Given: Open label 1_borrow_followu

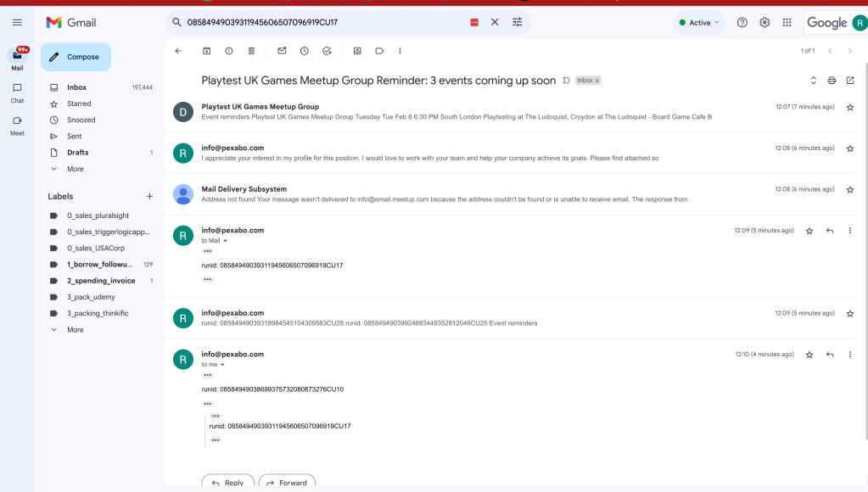Looking at the screenshot, I should (x=100, y=265).
